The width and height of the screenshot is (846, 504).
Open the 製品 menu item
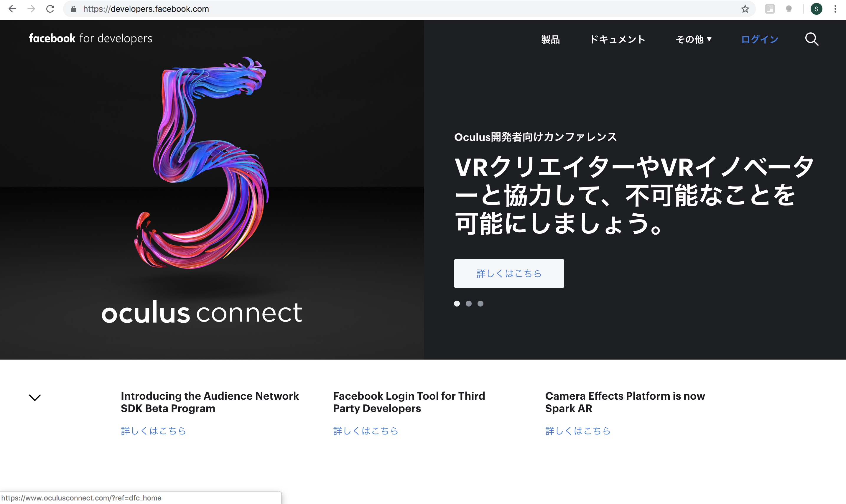point(550,39)
